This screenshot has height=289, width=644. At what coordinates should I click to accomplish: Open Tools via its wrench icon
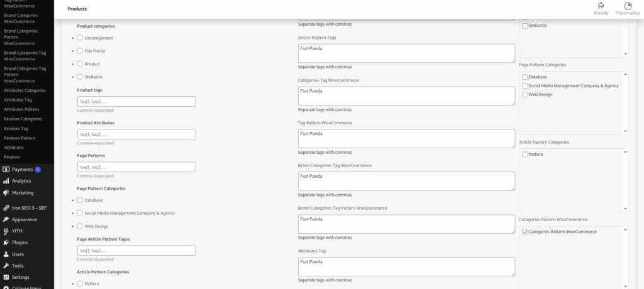point(6,266)
